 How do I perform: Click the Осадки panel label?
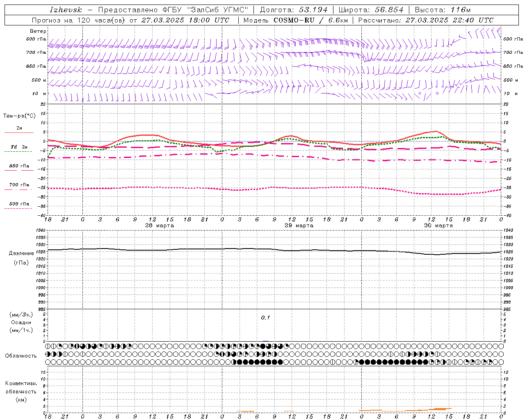(21, 322)
